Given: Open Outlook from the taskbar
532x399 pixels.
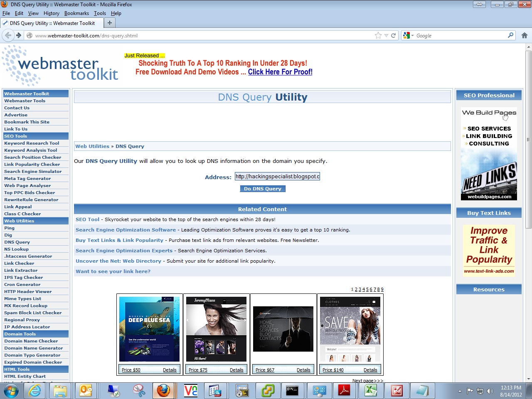Looking at the screenshot, I should tap(86, 391).
